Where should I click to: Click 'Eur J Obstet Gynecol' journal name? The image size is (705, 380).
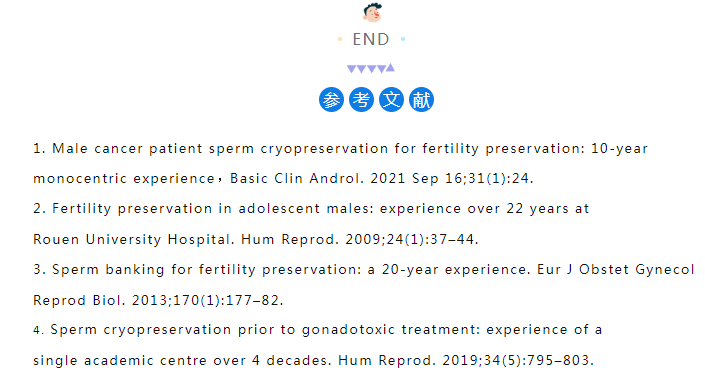click(616, 270)
